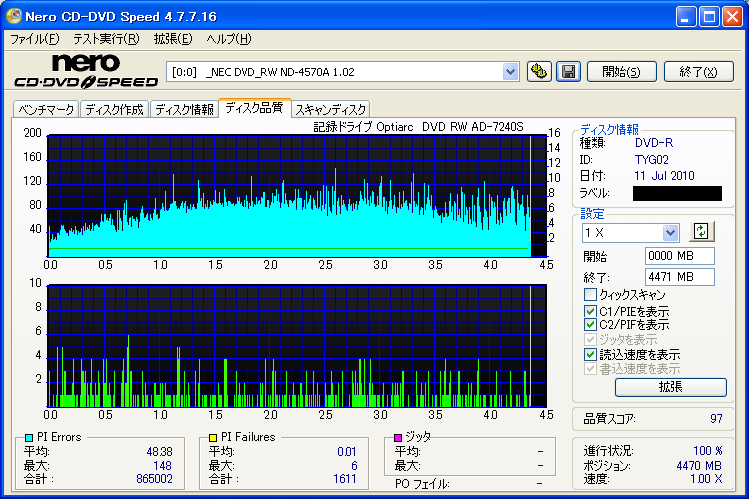Close the Nero CD-DVD Speed window

click(732, 17)
